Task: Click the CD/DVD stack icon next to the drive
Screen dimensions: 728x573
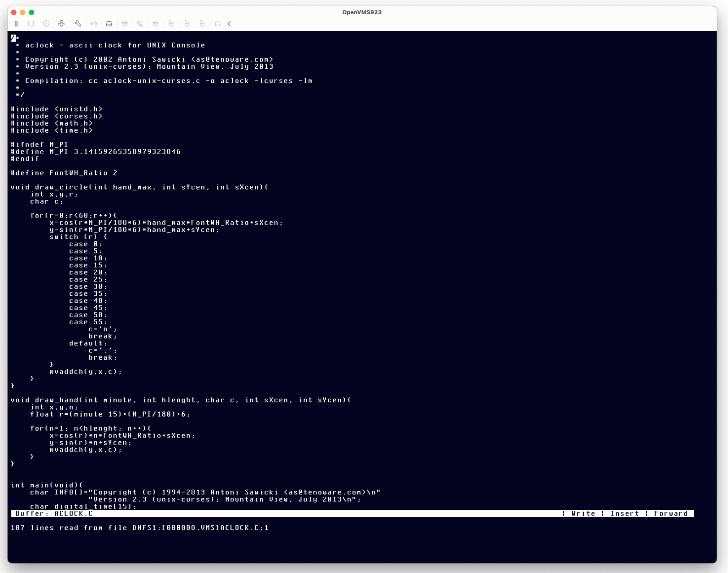Action: click(x=125, y=24)
